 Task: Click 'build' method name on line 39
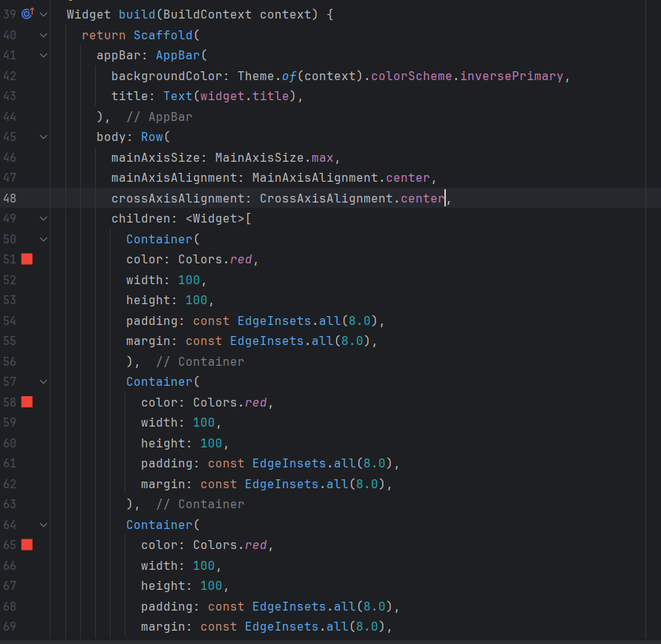pos(137,15)
